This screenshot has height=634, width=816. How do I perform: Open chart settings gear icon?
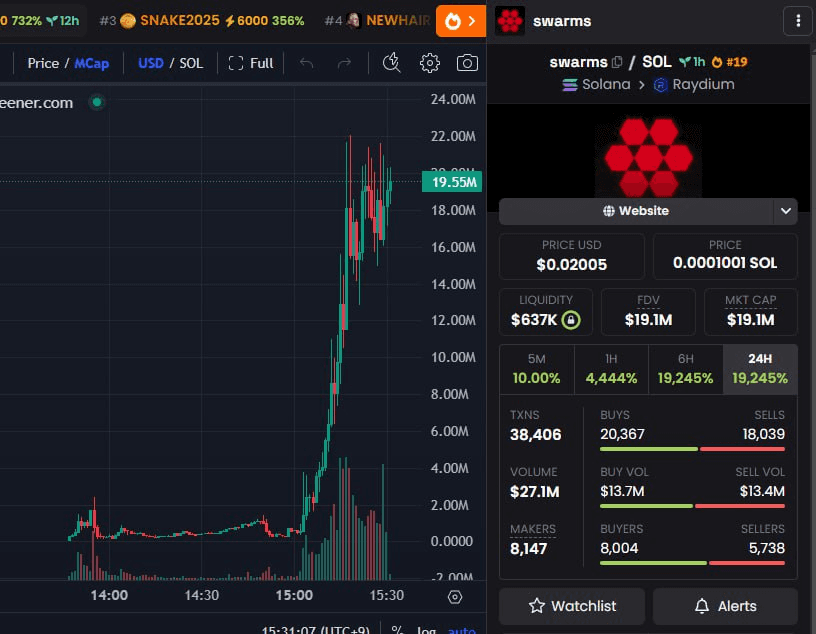(430, 63)
